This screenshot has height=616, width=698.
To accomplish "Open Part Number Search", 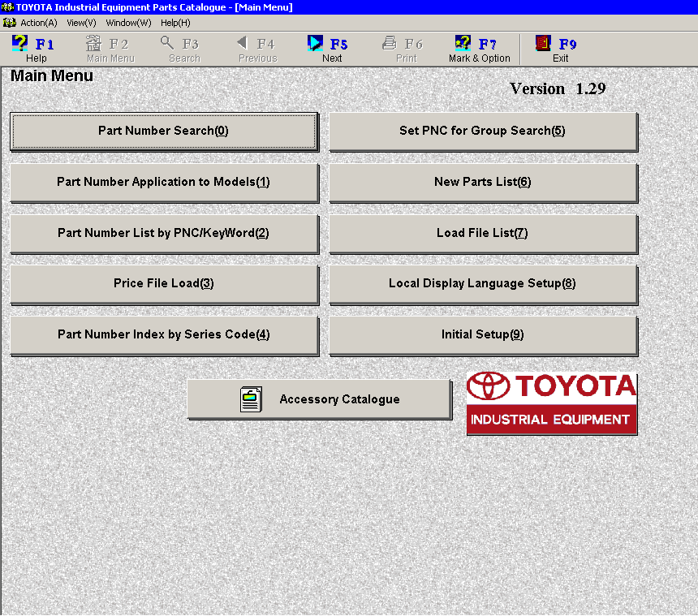I will point(163,131).
